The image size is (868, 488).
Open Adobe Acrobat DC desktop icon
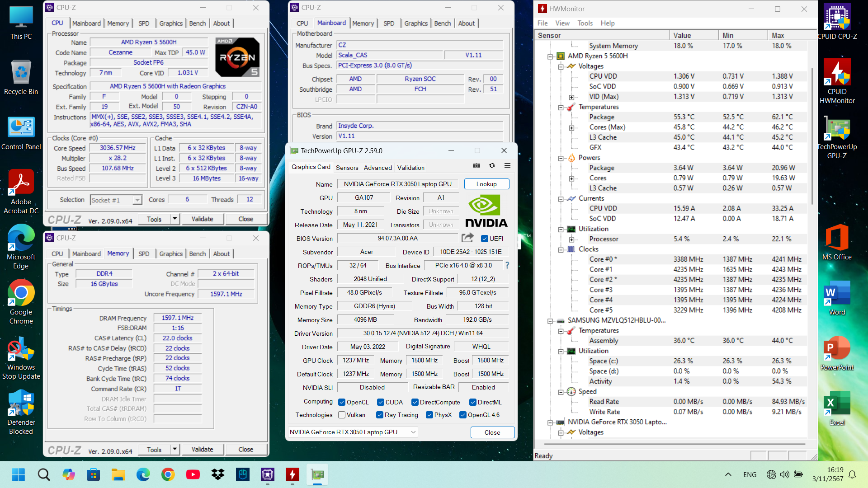pos(21,192)
